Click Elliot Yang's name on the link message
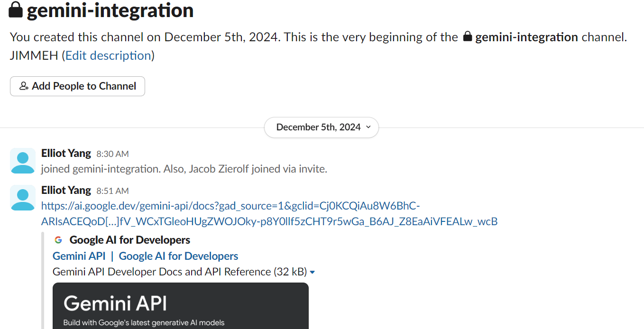The width and height of the screenshot is (644, 329). [x=66, y=190]
